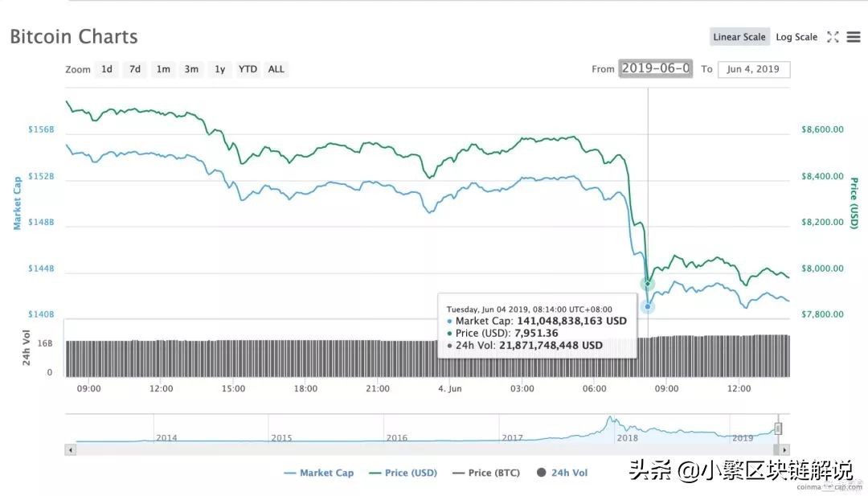Open the To date picker showing Jun 4, 2019
868x496 pixels.
pyautogui.click(x=754, y=69)
